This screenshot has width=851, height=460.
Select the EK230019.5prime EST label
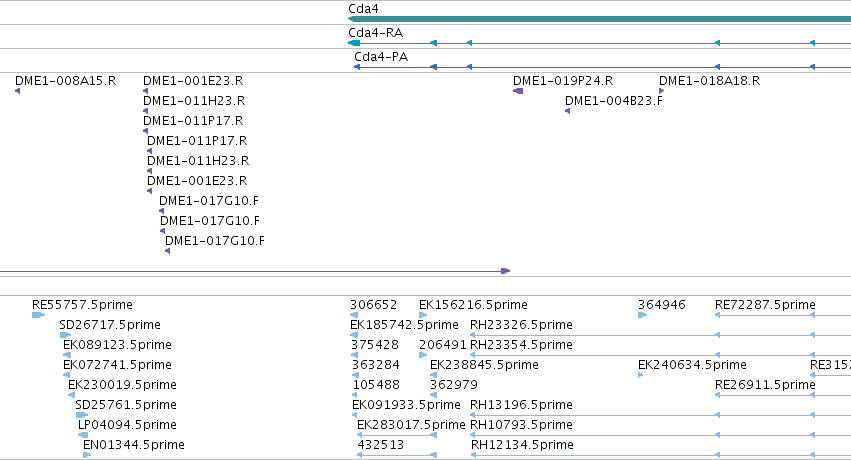(122, 385)
